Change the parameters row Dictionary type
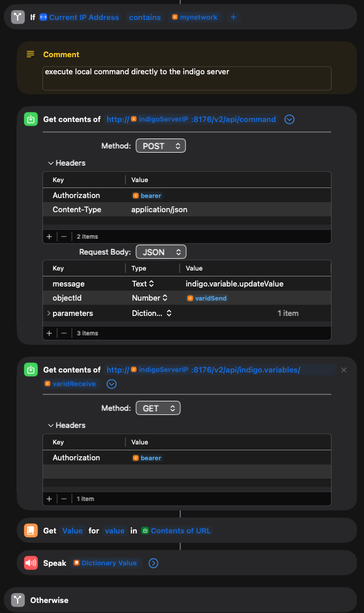The height and width of the screenshot is (613, 364). [151, 313]
